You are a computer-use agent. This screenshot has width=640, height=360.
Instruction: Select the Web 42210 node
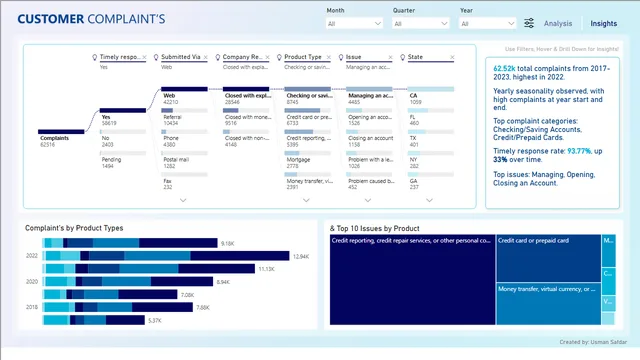(184, 96)
